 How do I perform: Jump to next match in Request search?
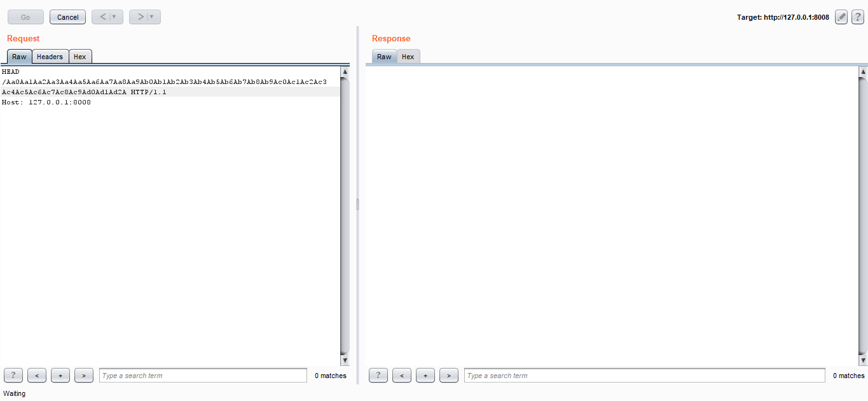pyautogui.click(x=84, y=376)
